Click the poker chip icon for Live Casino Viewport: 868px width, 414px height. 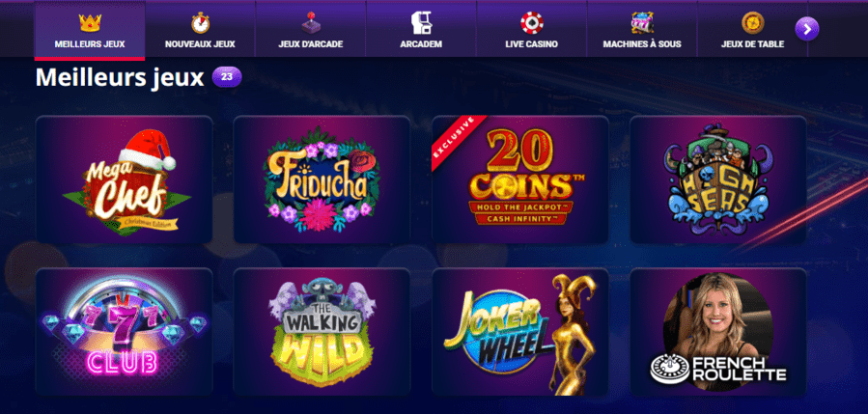[x=531, y=23]
